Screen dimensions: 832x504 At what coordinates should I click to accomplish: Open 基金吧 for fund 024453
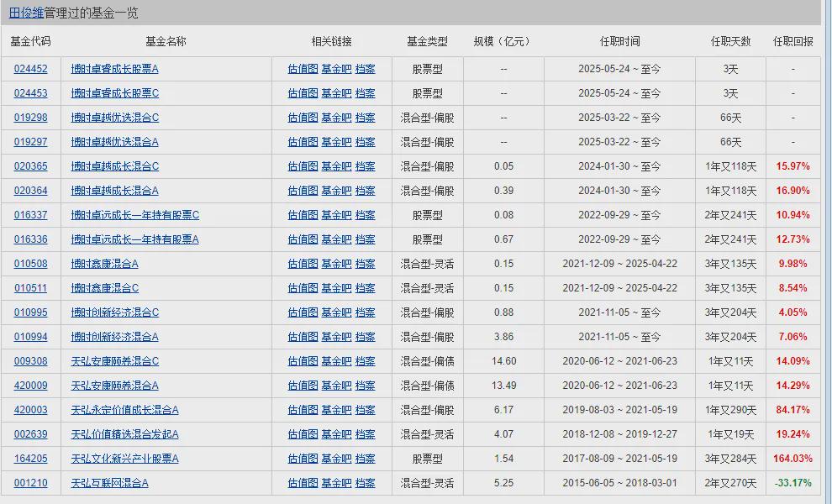pyautogui.click(x=336, y=93)
